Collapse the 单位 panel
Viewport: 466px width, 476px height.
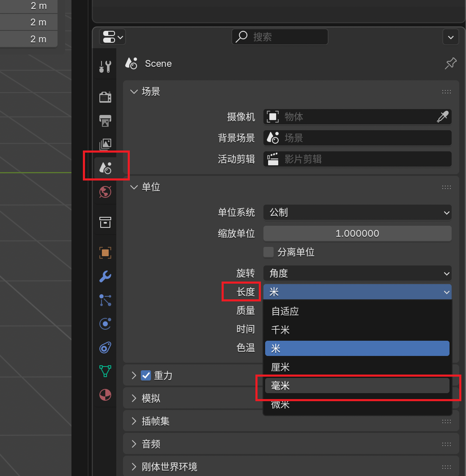(x=134, y=187)
